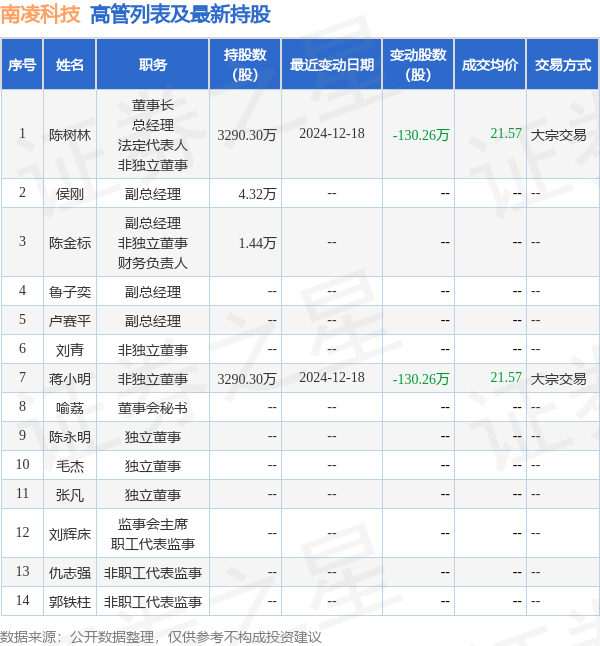Click 陈树林's change amount -130.26万
The image size is (600, 646).
click(x=421, y=135)
